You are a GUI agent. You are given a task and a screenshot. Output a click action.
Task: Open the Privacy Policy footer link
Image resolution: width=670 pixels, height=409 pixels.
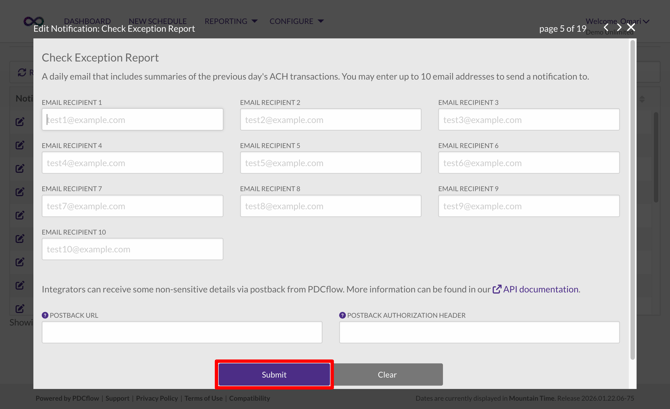click(x=157, y=398)
